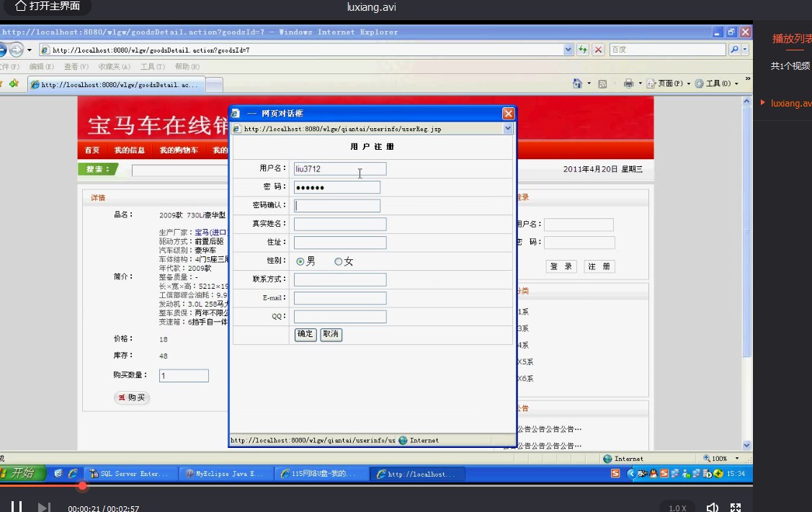812x512 pixels.
Task: Click the E-mail input field
Action: click(x=340, y=298)
